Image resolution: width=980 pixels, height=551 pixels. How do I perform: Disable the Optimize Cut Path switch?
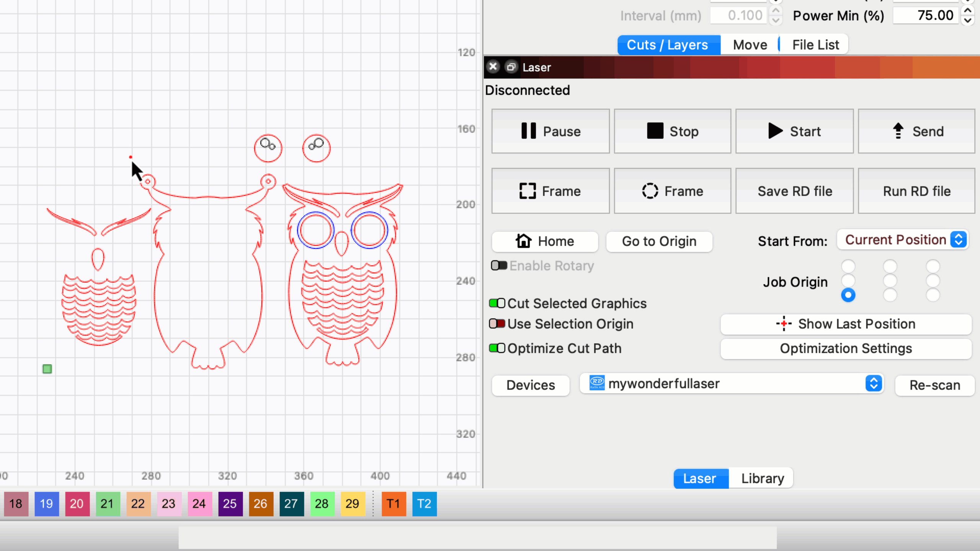497,348
